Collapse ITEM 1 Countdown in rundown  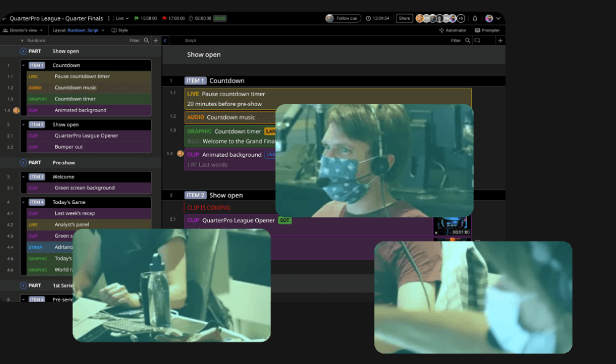(23, 66)
